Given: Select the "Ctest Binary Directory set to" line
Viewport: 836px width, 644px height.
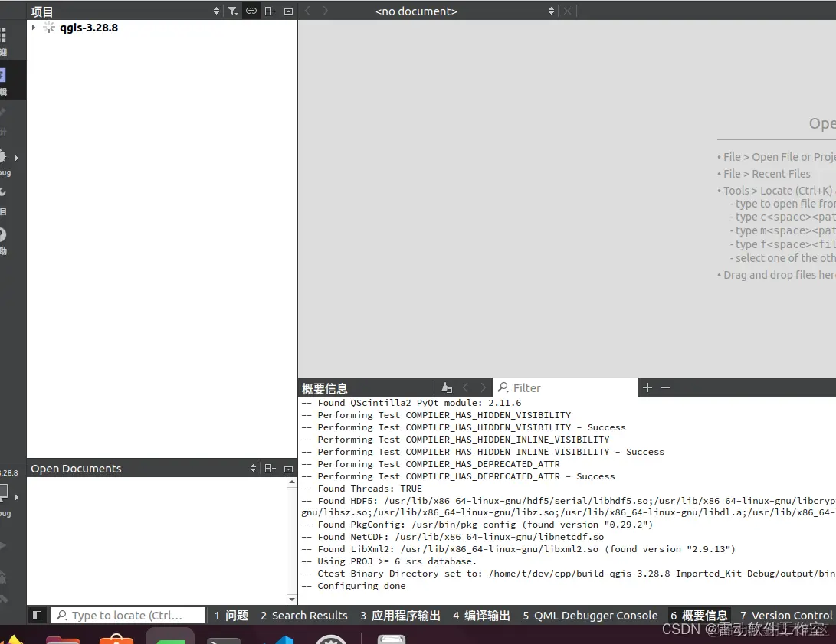Looking at the screenshot, I should pyautogui.click(x=569, y=573).
